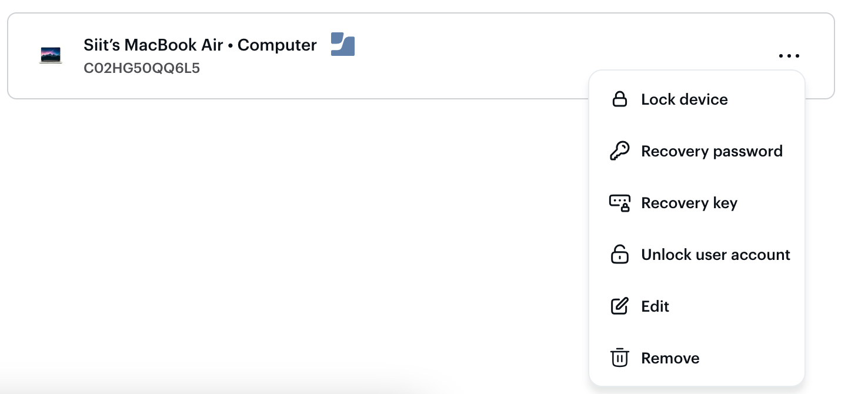Viewport: 868px width, 394px height.
Task: Click the trash can Remove icon
Action: click(619, 358)
